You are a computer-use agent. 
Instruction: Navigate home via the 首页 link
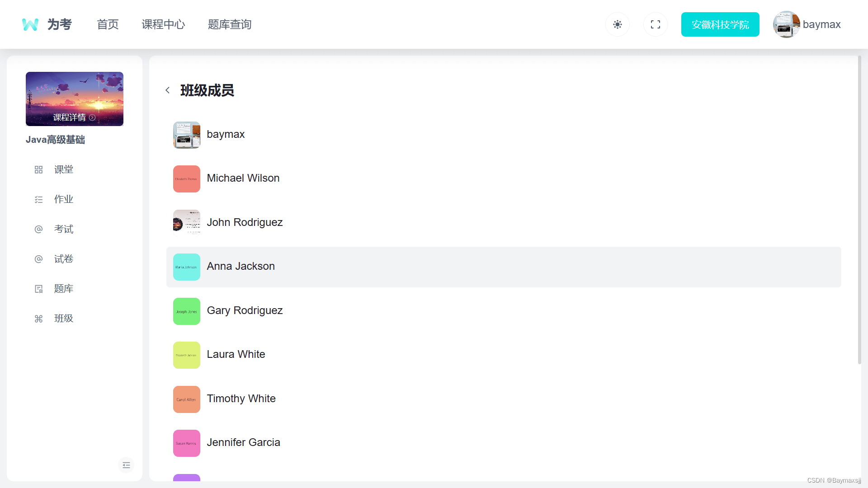point(107,24)
